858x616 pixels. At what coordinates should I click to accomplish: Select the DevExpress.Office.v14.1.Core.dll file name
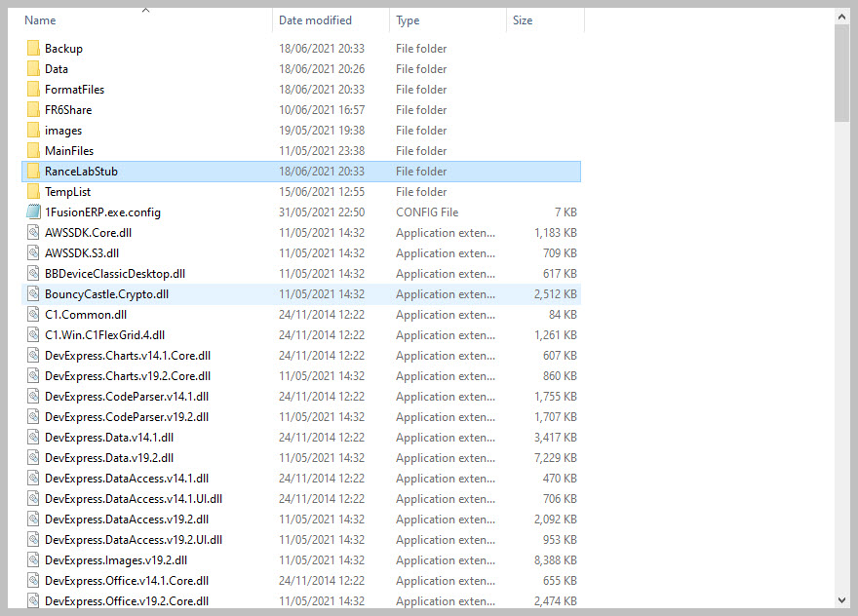127,581
